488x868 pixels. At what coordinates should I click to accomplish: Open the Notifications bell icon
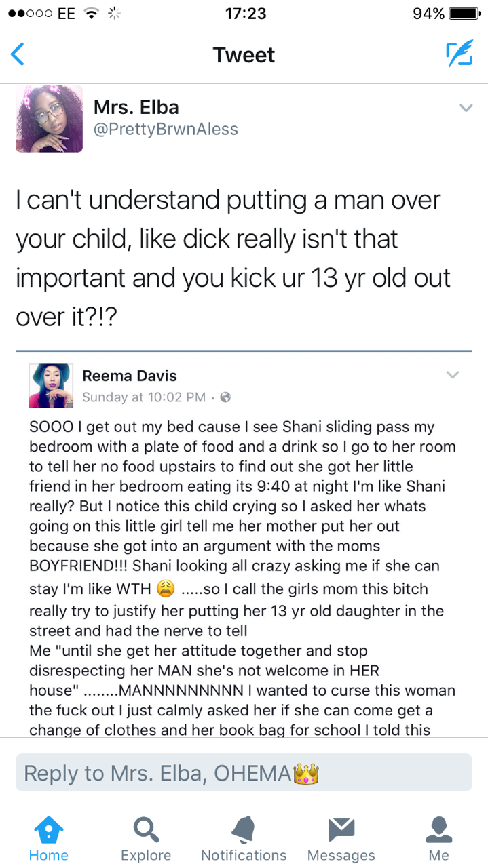[244, 829]
